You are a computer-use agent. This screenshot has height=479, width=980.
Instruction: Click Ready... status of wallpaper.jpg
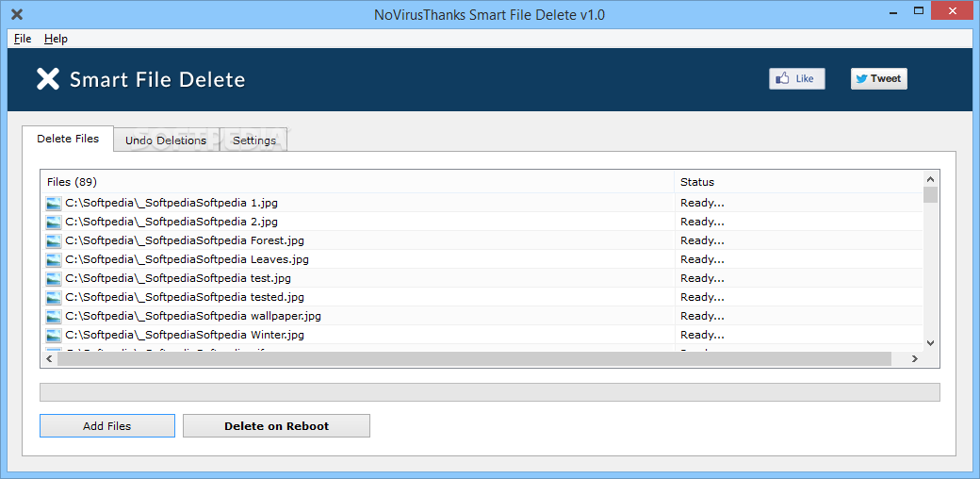click(x=702, y=315)
